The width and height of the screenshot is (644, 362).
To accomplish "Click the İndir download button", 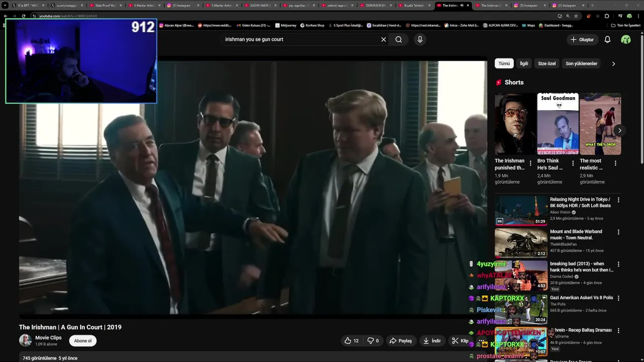I will 432,341.
